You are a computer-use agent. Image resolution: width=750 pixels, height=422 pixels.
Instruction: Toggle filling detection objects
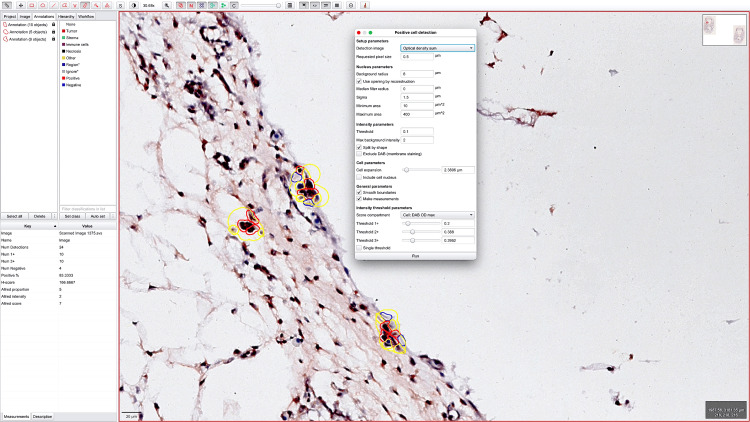(x=223, y=5)
